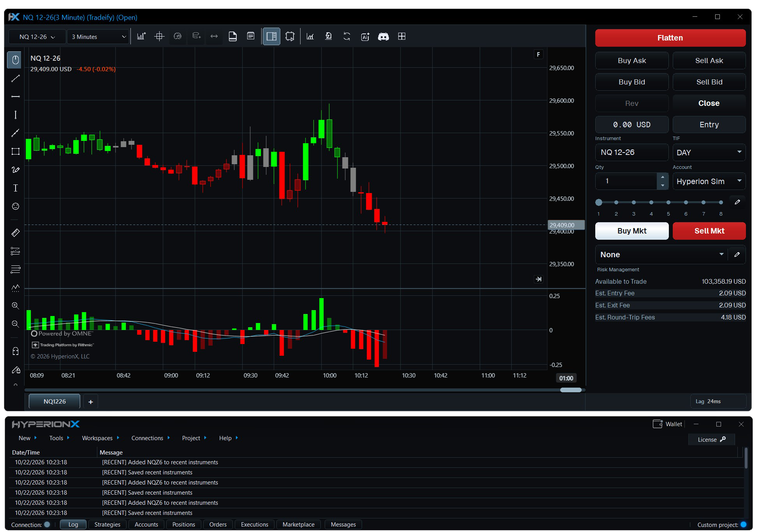This screenshot has width=758, height=532.
Task: Click the NQ 12-26 instrument input field
Action: (x=631, y=152)
